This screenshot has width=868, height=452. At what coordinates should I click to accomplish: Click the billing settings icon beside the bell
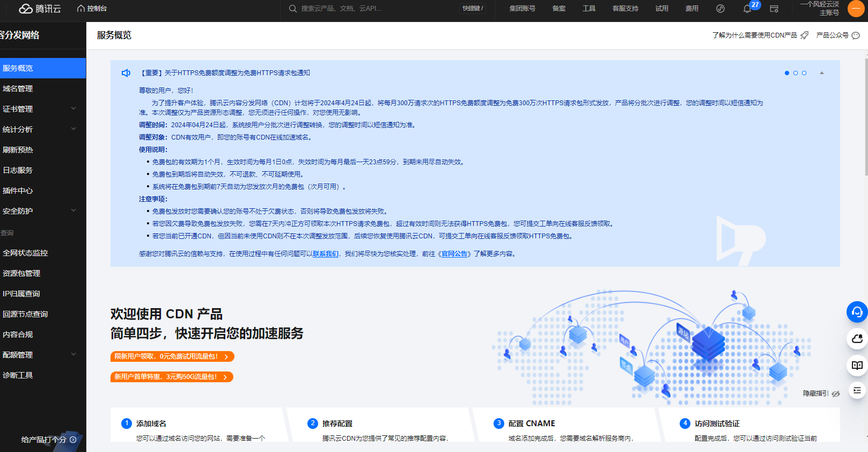coord(774,9)
